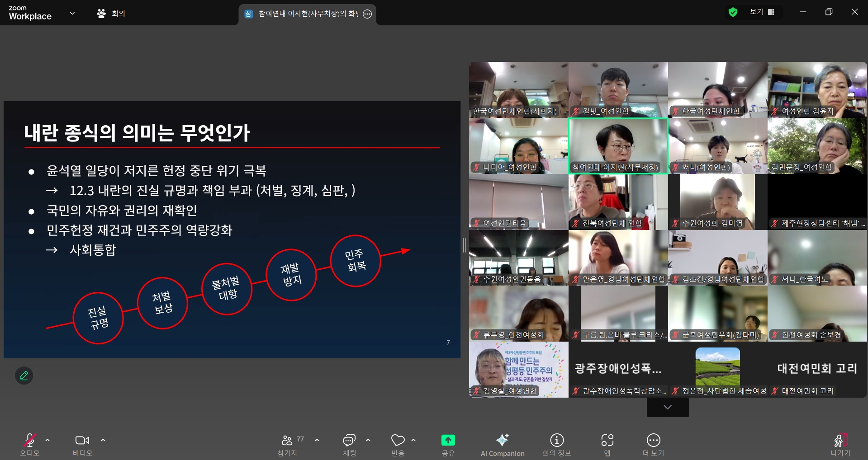The width and height of the screenshot is (868, 460).
Task: Open video settings via the 비디오 chevron
Action: 103,441
